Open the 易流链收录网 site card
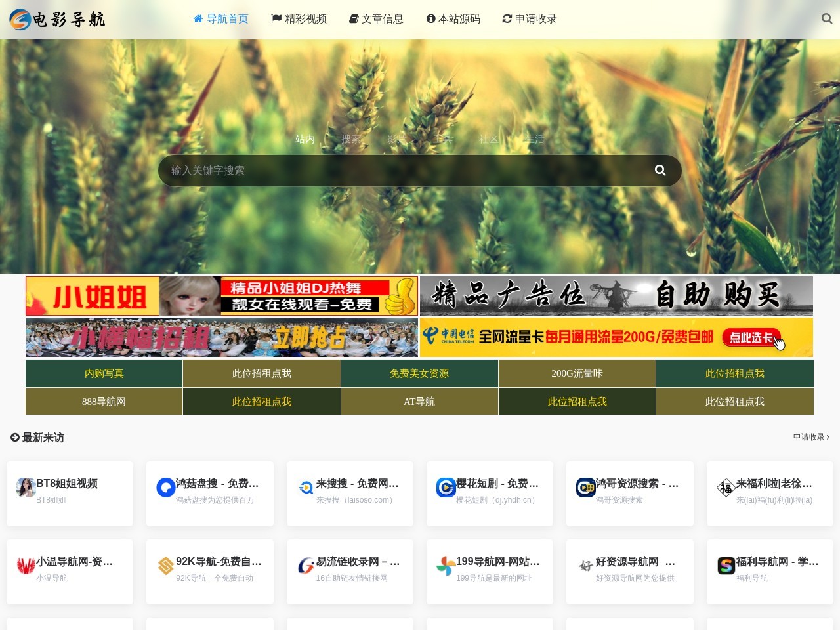840x630 pixels. pos(350,572)
